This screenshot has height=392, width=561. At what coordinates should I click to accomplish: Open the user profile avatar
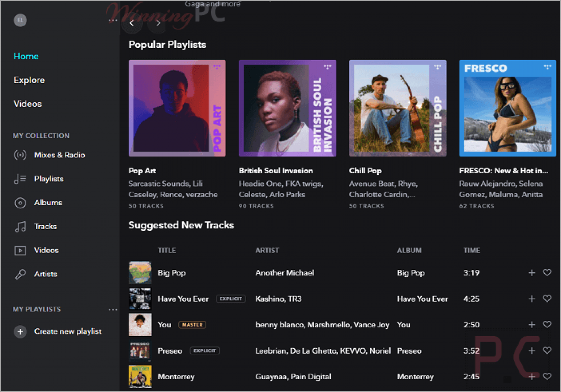(20, 20)
